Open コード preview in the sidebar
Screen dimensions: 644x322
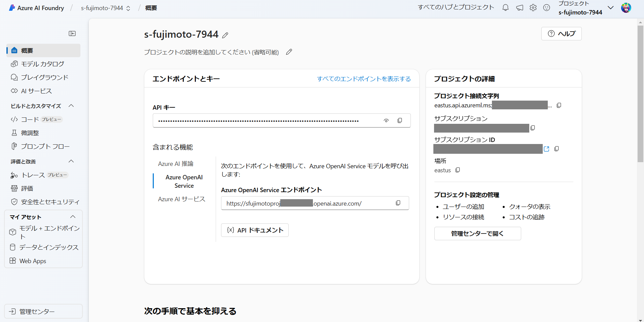[43, 119]
